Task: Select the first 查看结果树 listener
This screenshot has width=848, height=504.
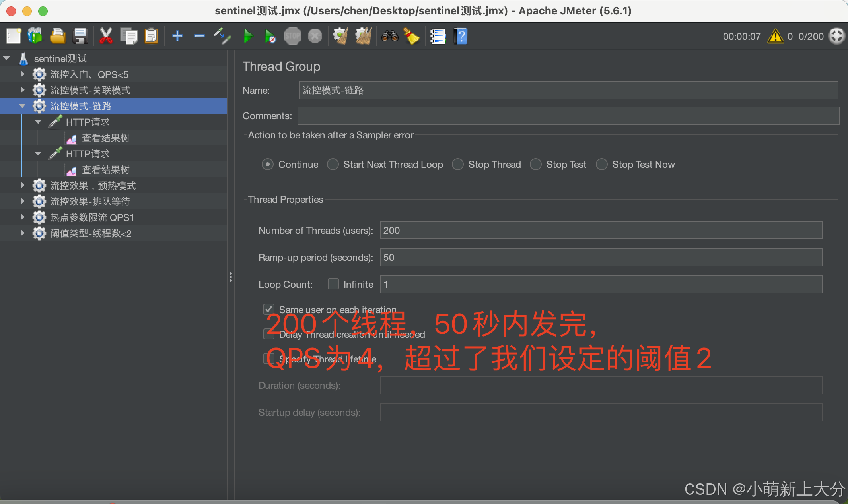Action: (105, 138)
